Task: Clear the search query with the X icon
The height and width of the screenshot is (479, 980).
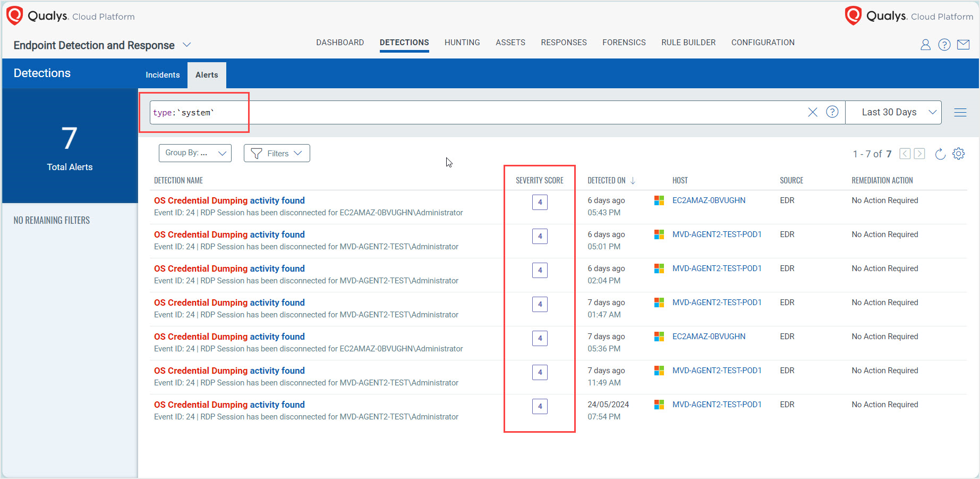Action: click(x=812, y=112)
